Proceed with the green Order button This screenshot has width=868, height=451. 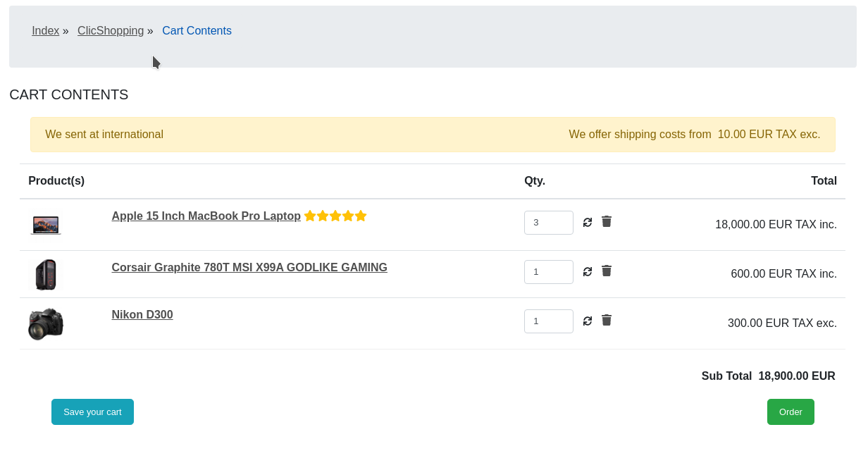pos(790,412)
